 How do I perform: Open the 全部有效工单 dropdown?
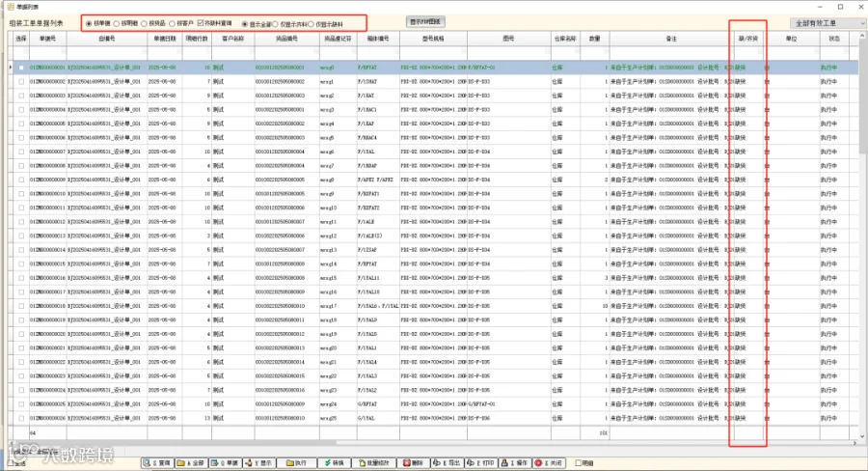click(x=827, y=23)
